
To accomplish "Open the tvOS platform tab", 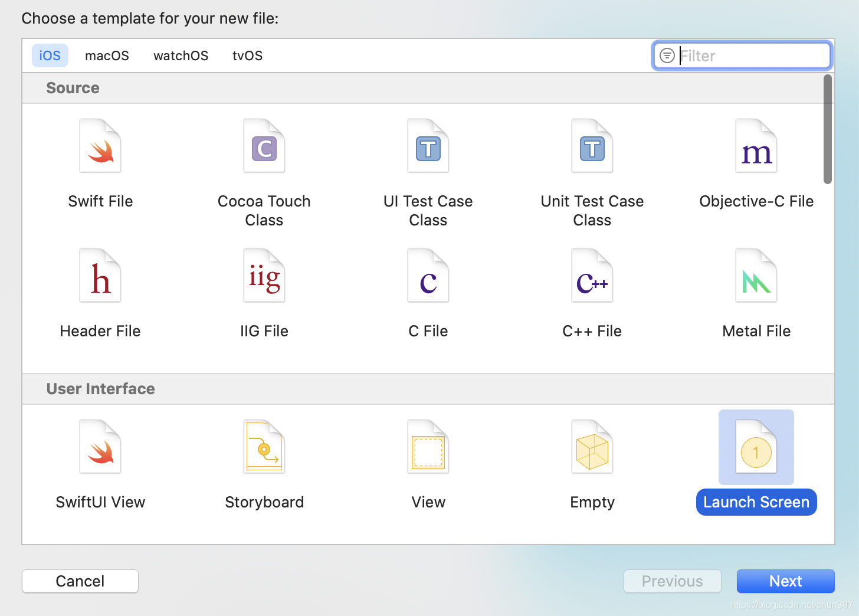I will pos(248,55).
